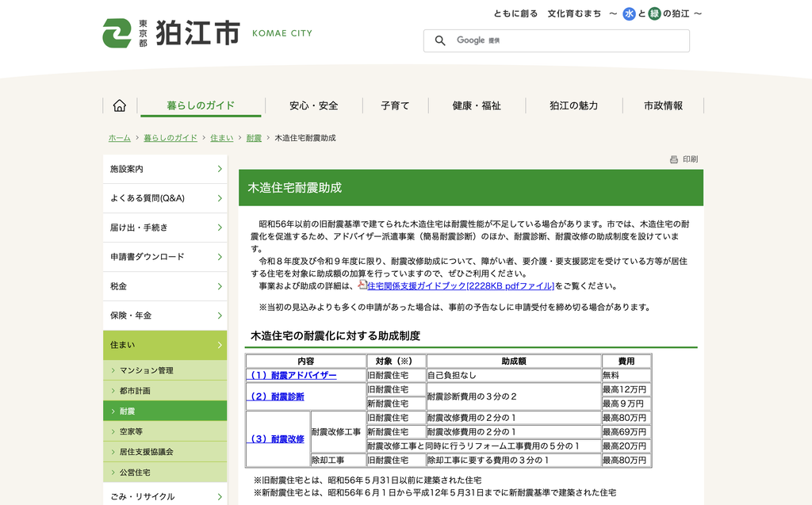Open 住宅関係支援ガイドブック PDF link
Image resolution: width=812 pixels, height=505 pixels.
461,286
